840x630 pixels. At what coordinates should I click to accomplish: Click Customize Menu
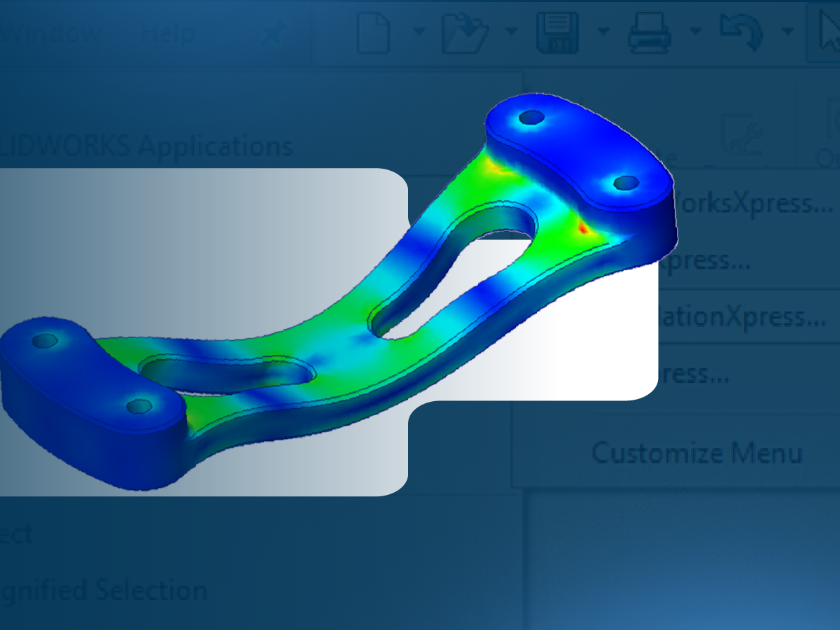697,453
